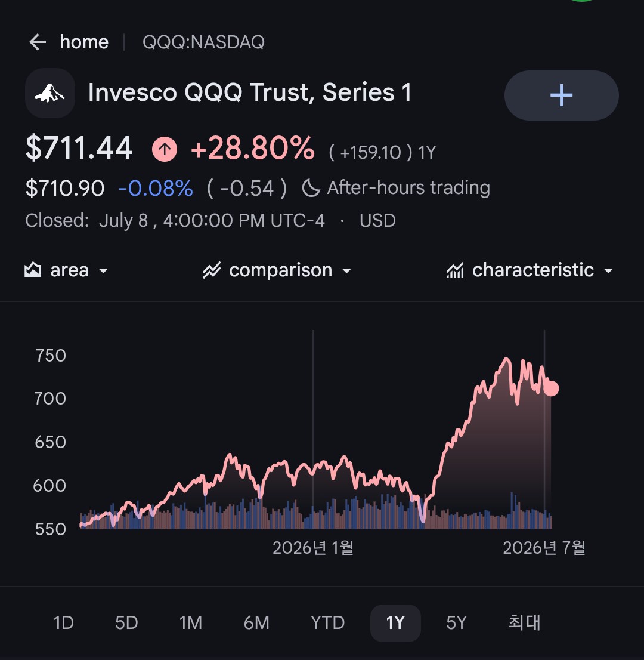This screenshot has height=660, width=644.
Task: Add QQQ with the plus button
Action: (x=561, y=95)
